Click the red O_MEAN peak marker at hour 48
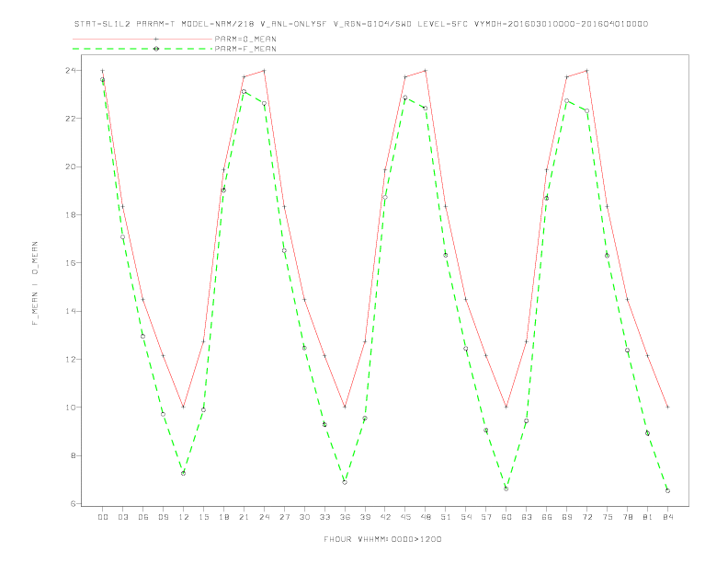This screenshot has height=563, width=728. click(x=426, y=71)
